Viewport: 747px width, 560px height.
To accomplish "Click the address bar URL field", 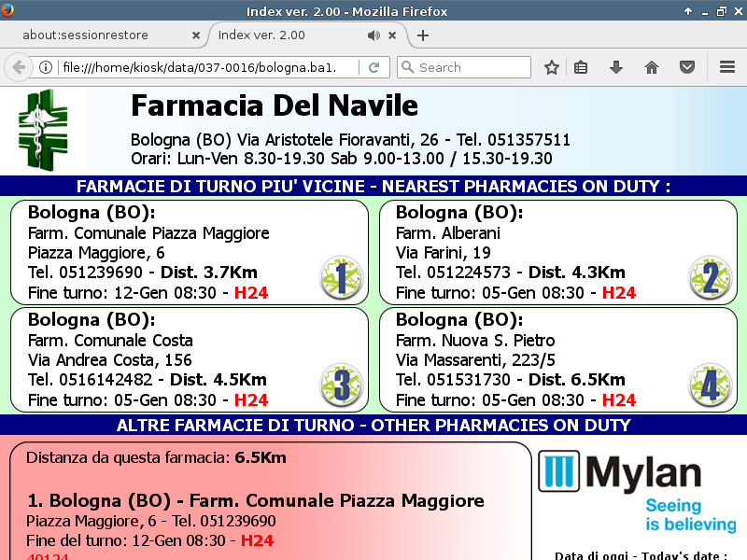I will click(205, 67).
